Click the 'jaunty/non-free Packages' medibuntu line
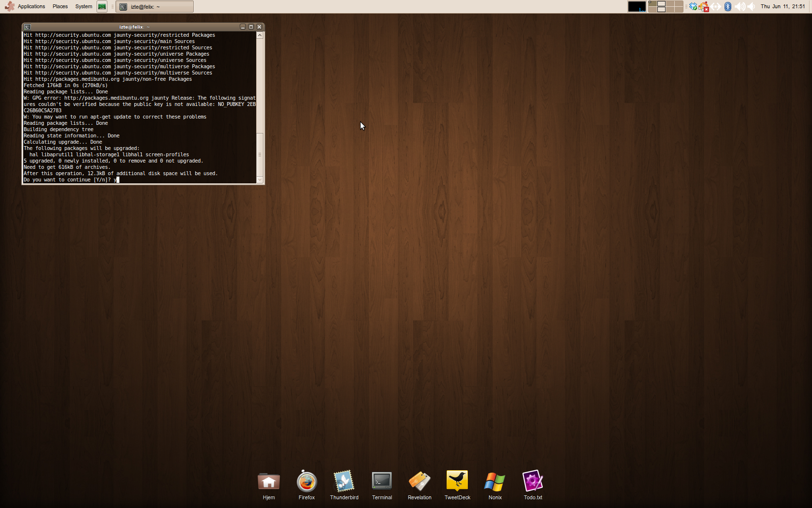 coord(108,79)
